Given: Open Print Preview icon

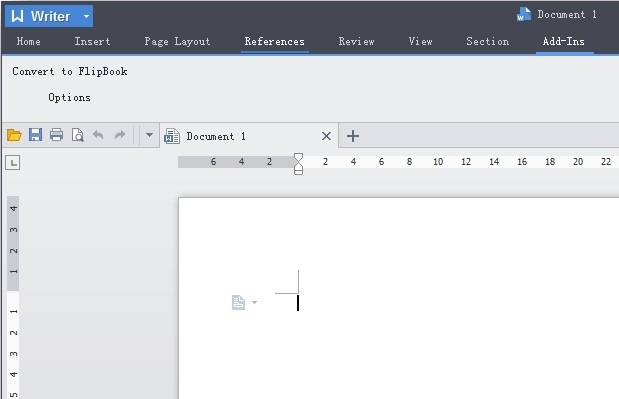Looking at the screenshot, I should coord(78,135).
